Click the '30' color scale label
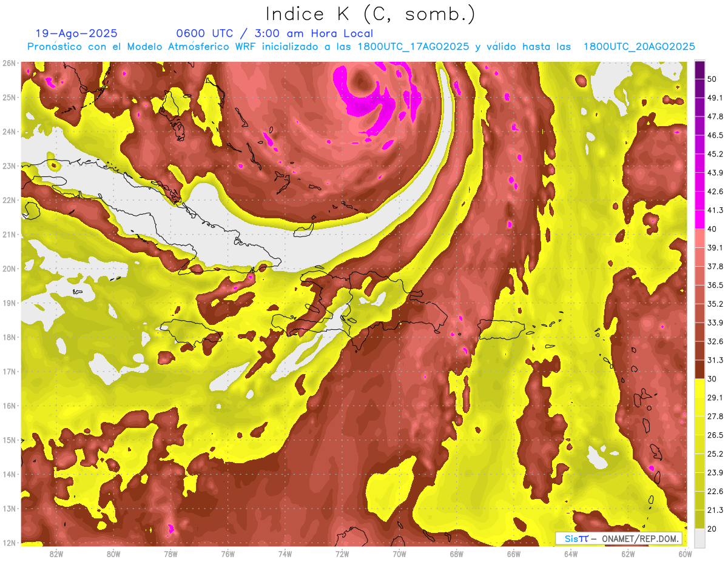 (x=712, y=378)
